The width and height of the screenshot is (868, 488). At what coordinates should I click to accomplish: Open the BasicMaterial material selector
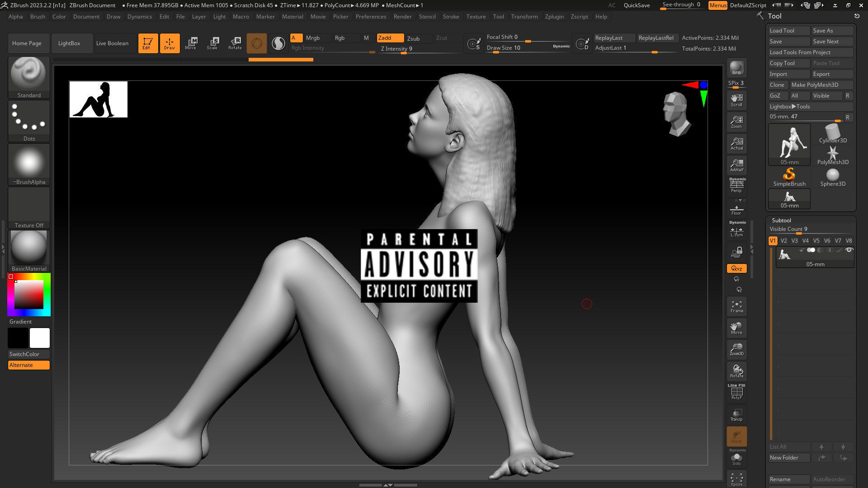(x=29, y=251)
